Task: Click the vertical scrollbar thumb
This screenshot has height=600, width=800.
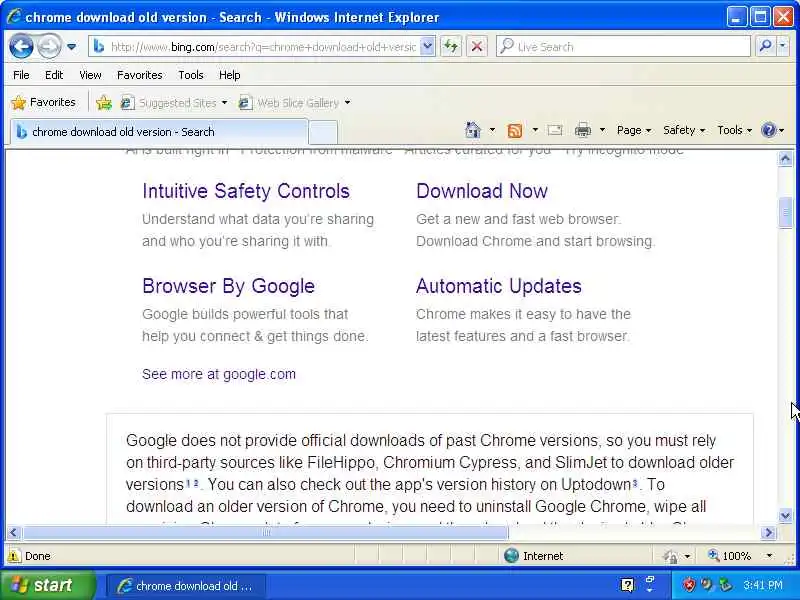Action: click(x=785, y=212)
